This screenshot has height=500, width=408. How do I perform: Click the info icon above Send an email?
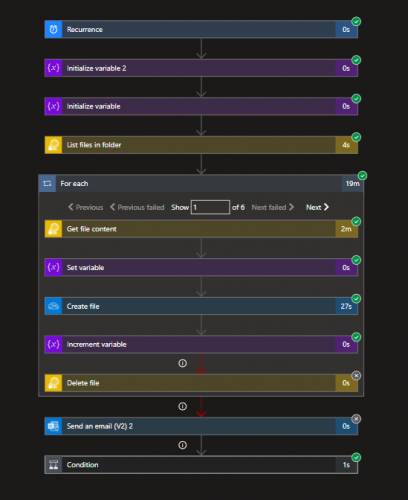tap(182, 406)
